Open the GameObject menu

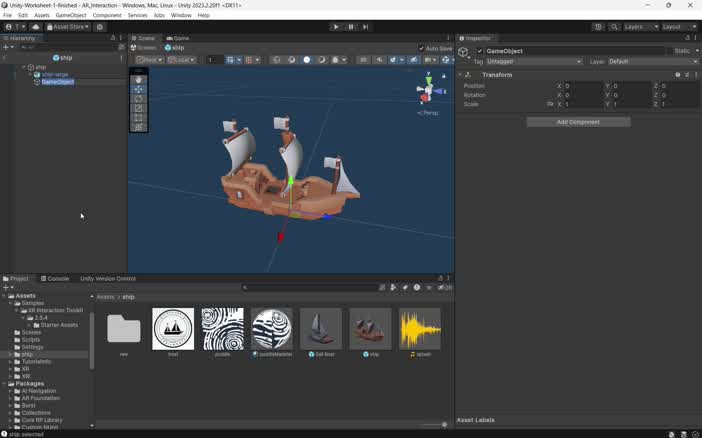tap(70, 15)
